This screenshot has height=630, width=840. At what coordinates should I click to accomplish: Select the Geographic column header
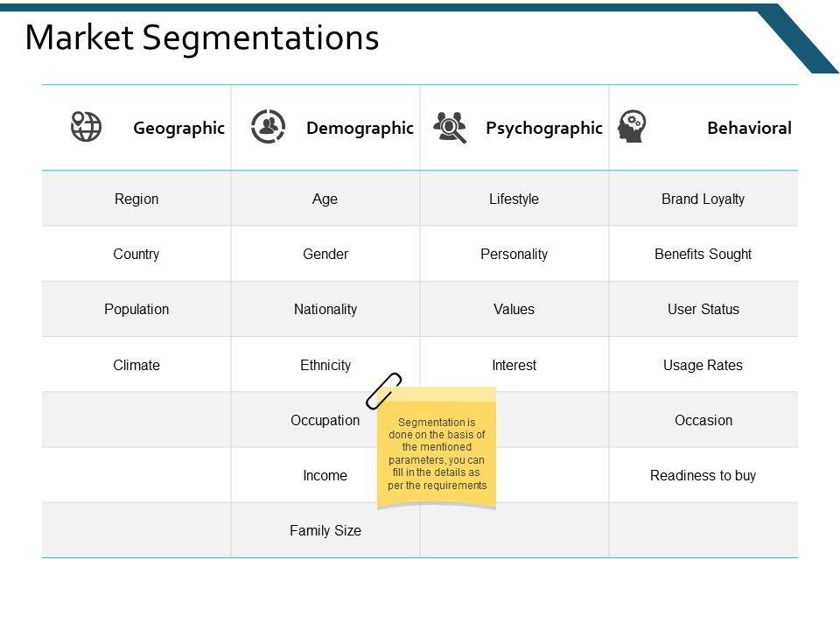[x=178, y=128]
